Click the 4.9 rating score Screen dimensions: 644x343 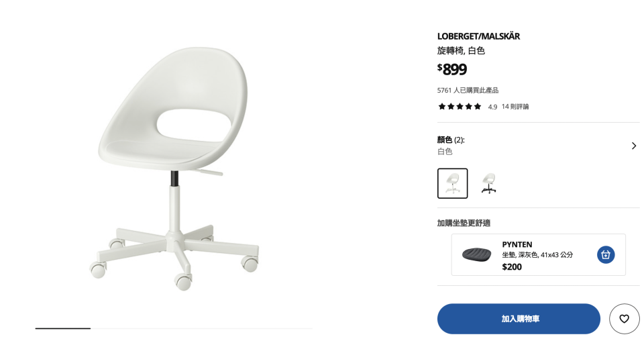pos(492,107)
